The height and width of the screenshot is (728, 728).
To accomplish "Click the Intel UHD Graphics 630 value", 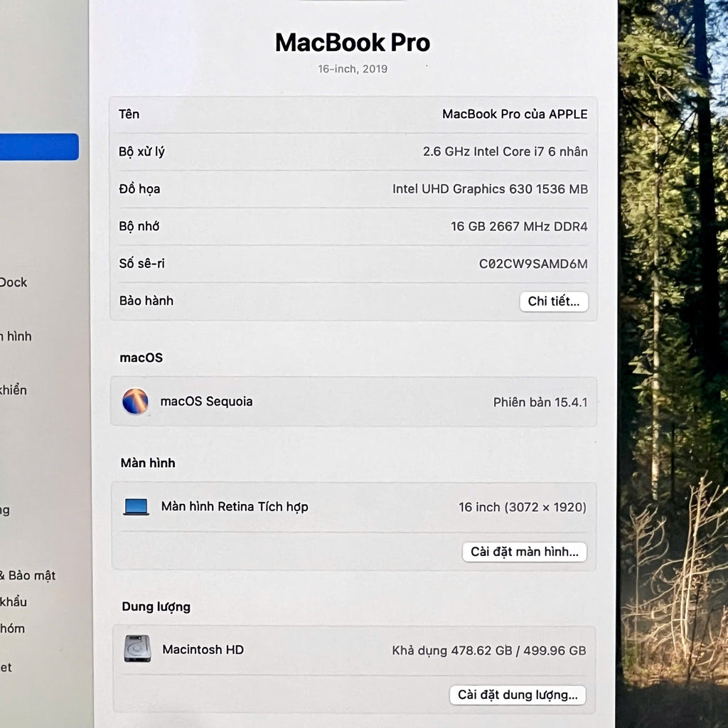I will tap(489, 189).
